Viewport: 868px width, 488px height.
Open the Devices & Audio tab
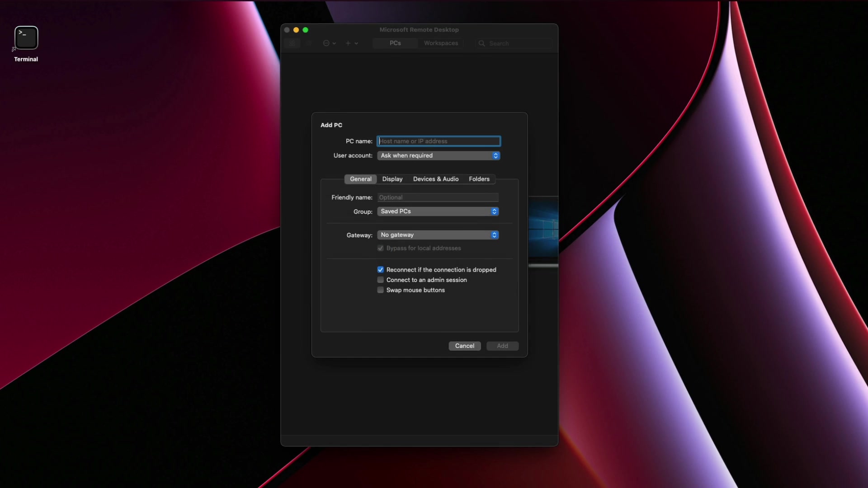435,179
